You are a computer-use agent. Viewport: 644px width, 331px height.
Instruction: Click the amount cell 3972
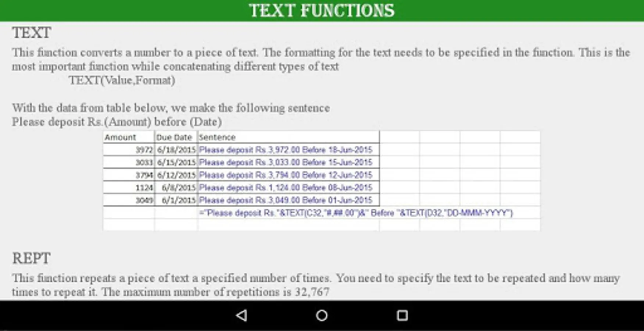pyautogui.click(x=129, y=150)
